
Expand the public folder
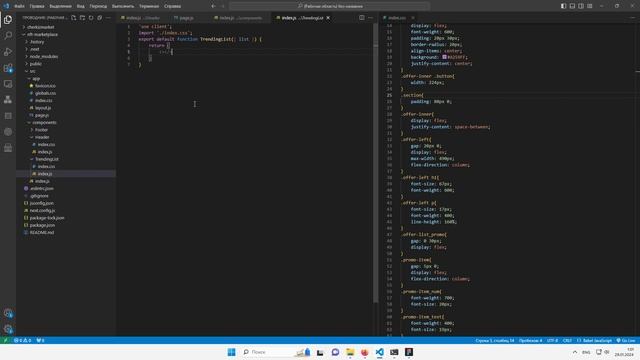click(x=36, y=64)
